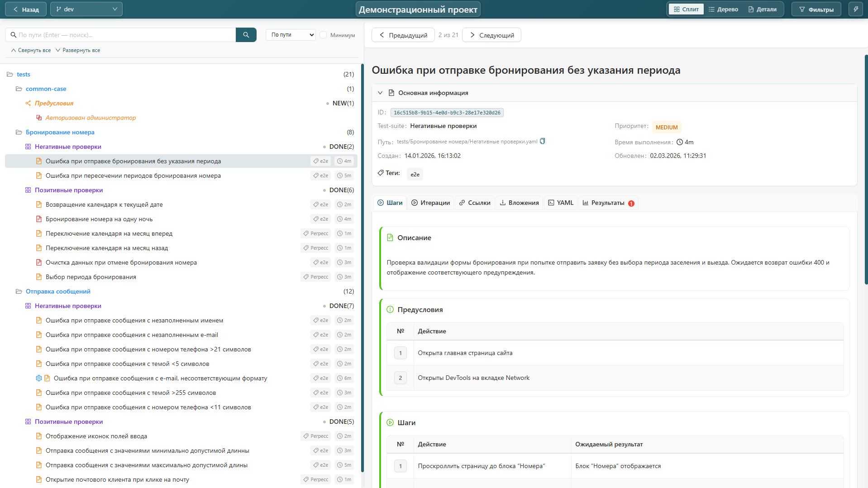
Task: Enable the Минимум checkbox
Action: tap(323, 35)
